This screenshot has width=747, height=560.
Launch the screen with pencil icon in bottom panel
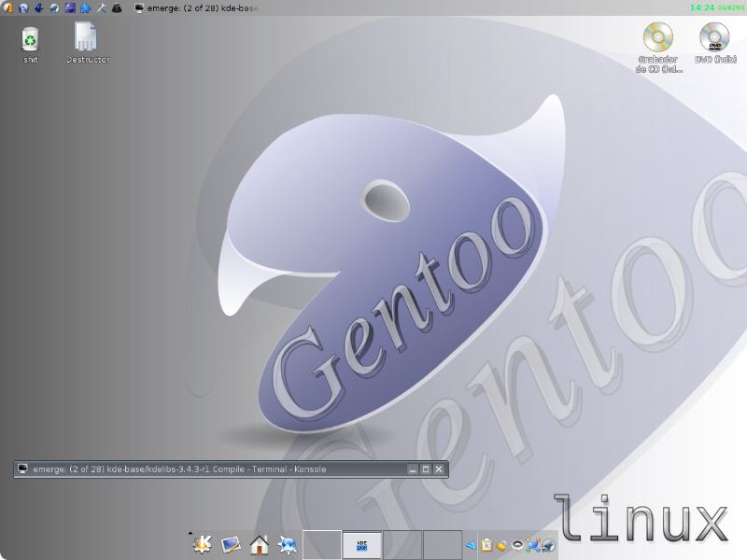[x=231, y=545]
